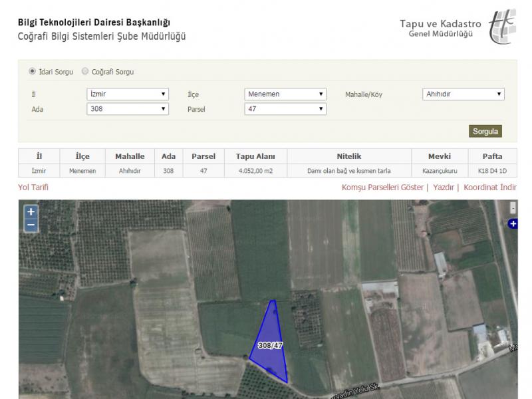Zoom out on the map
The height and width of the screenshot is (399, 532).
coord(31,225)
